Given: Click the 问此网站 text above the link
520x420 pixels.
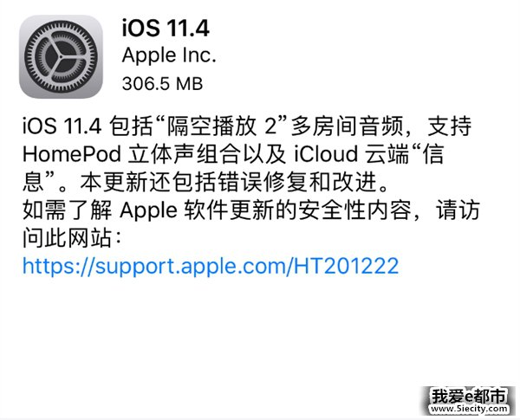Looking at the screenshot, I should pyautogui.click(x=67, y=238).
